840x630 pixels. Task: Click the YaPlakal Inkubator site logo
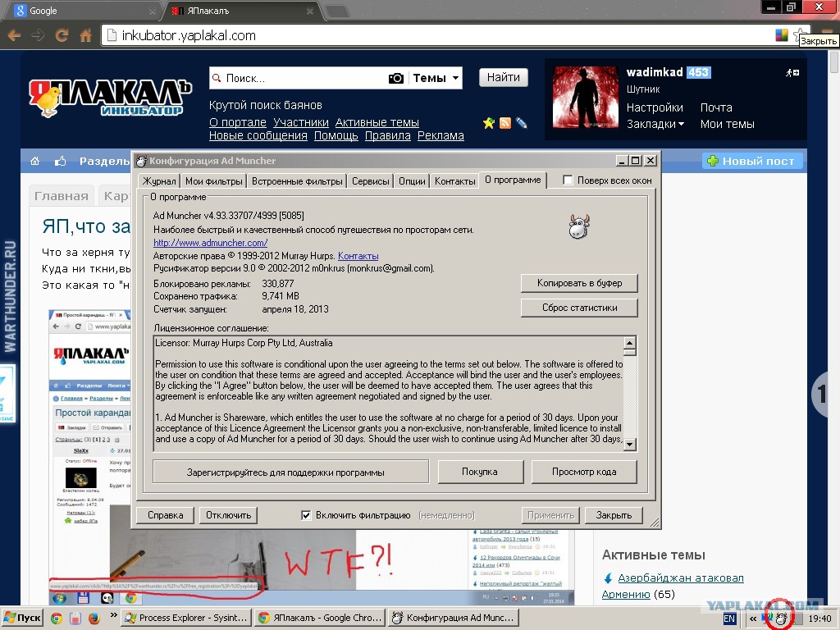coord(110,98)
